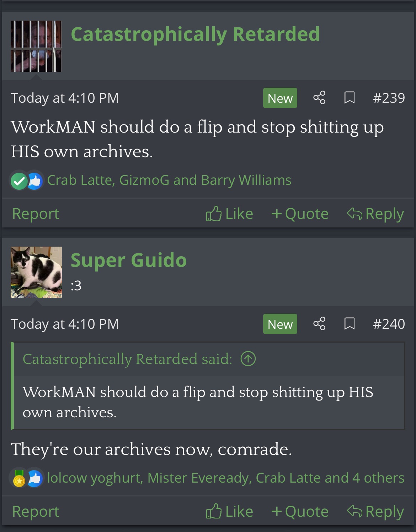Open Super Guido's profile via username

click(x=129, y=260)
